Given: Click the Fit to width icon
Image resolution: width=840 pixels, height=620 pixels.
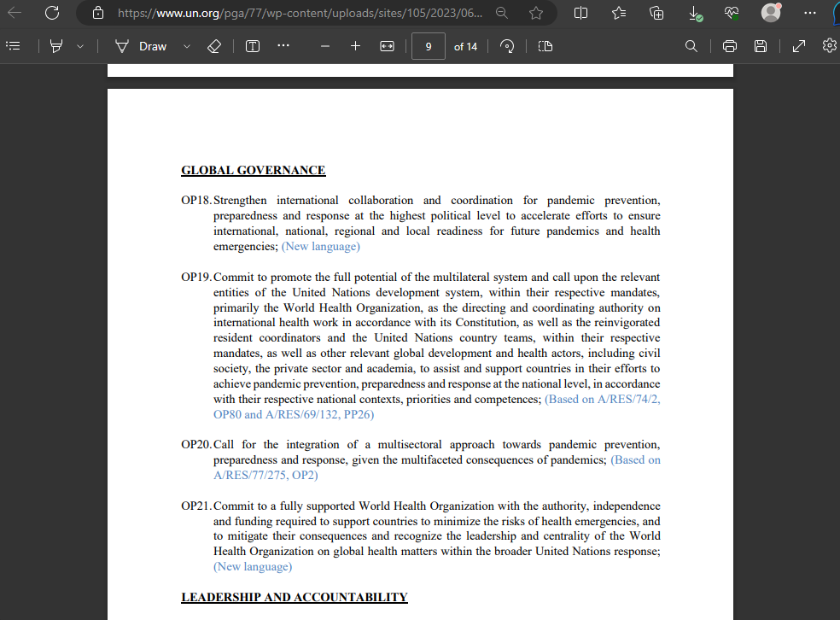Looking at the screenshot, I should coord(387,47).
